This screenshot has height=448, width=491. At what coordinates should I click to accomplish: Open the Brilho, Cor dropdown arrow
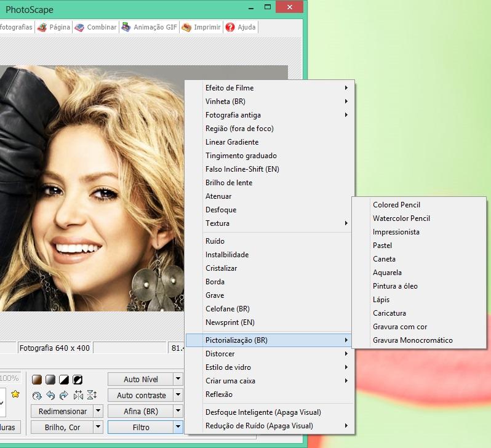(98, 427)
